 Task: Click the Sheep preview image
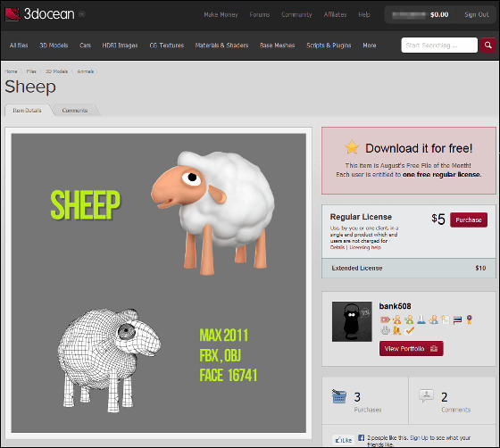point(159,283)
